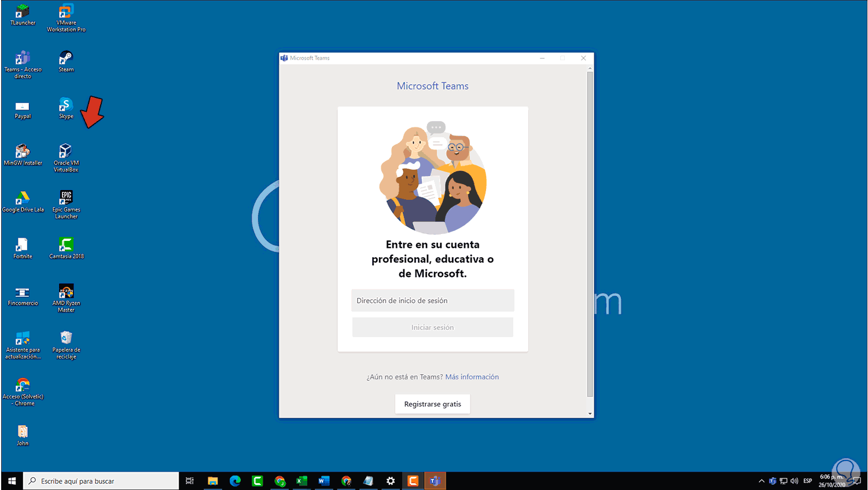Viewport: 868px width, 490px height.
Task: Click the 'Dirección de inicio de sesión' field
Action: pyautogui.click(x=433, y=301)
